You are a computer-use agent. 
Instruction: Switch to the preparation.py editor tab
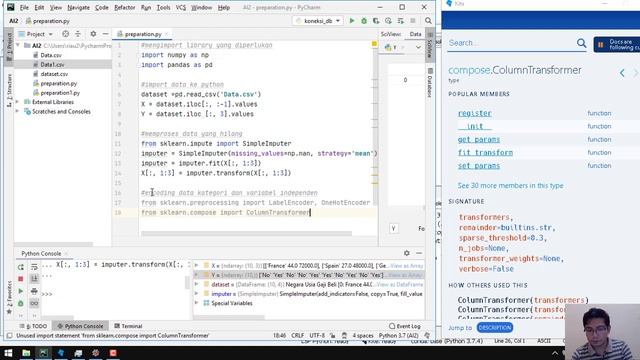point(142,34)
